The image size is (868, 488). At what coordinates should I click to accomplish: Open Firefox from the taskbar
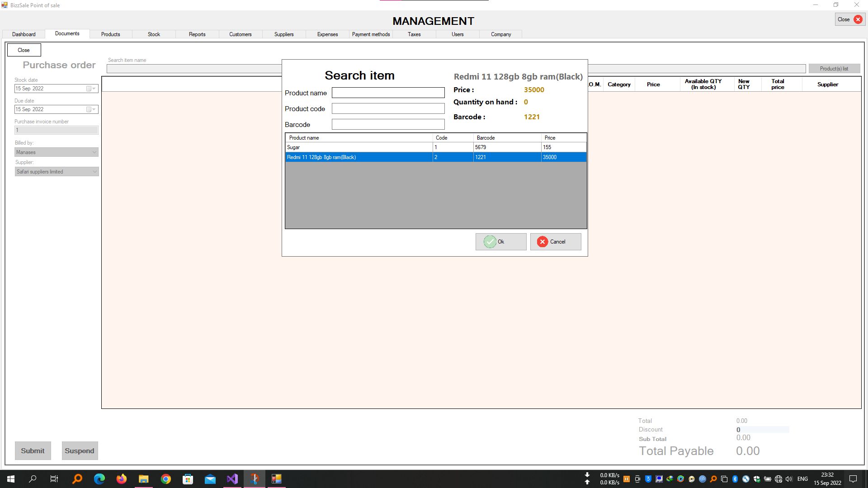[x=122, y=479]
